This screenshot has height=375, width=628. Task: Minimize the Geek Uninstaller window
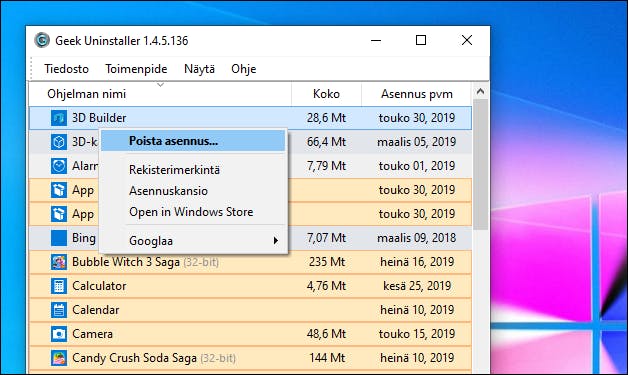[376, 40]
